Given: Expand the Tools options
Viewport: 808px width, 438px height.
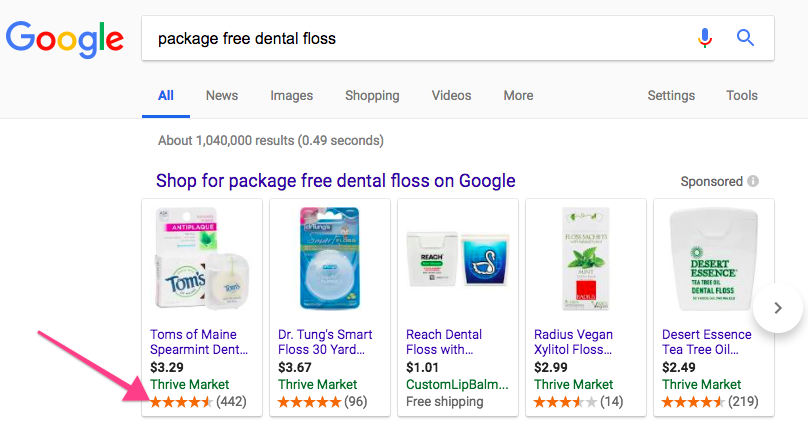Looking at the screenshot, I should [x=742, y=96].
